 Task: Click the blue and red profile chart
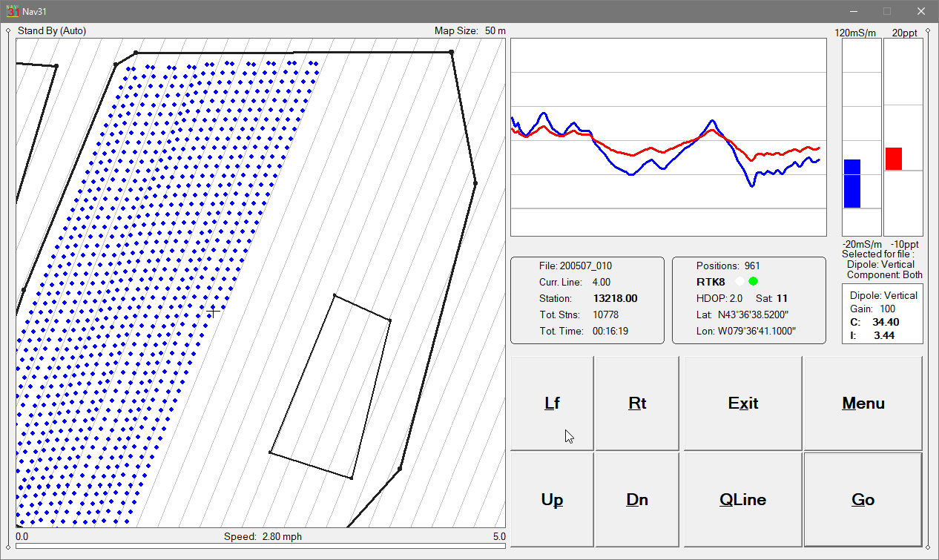[668, 137]
